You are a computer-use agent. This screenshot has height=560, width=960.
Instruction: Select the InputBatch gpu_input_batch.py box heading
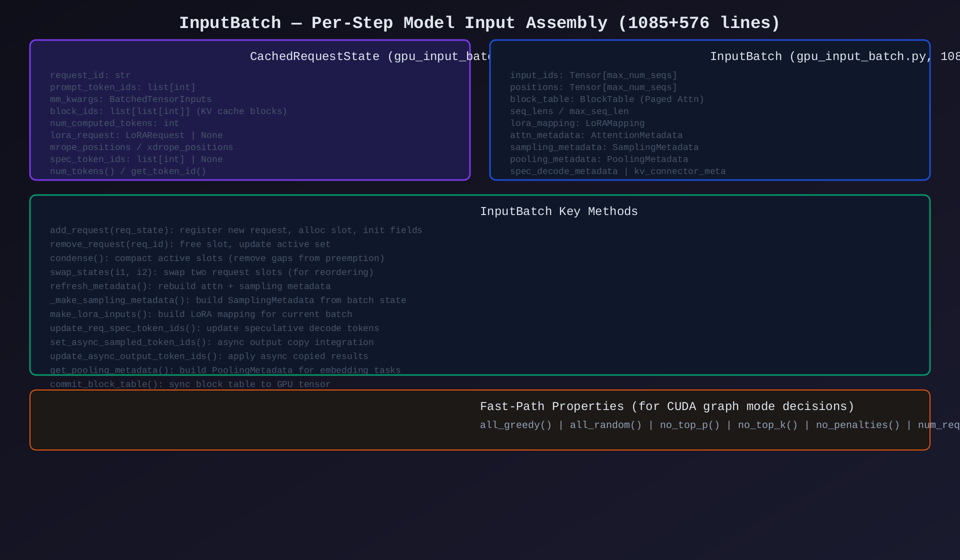click(820, 56)
